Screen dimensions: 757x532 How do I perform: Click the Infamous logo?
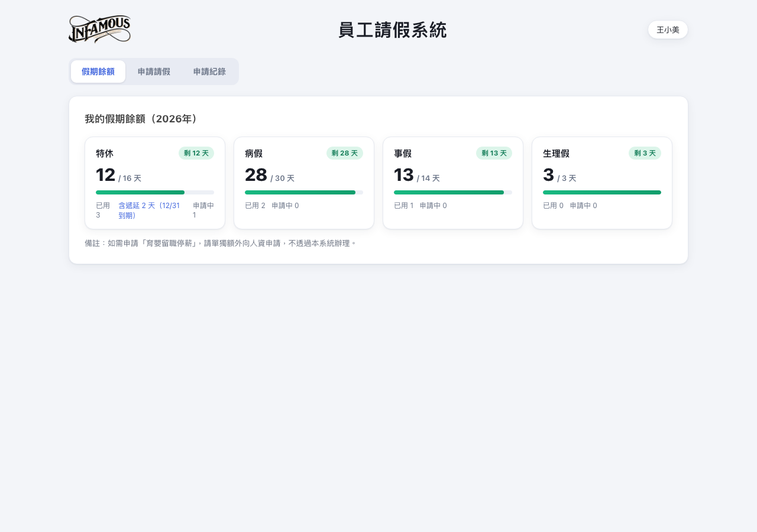[x=99, y=30]
